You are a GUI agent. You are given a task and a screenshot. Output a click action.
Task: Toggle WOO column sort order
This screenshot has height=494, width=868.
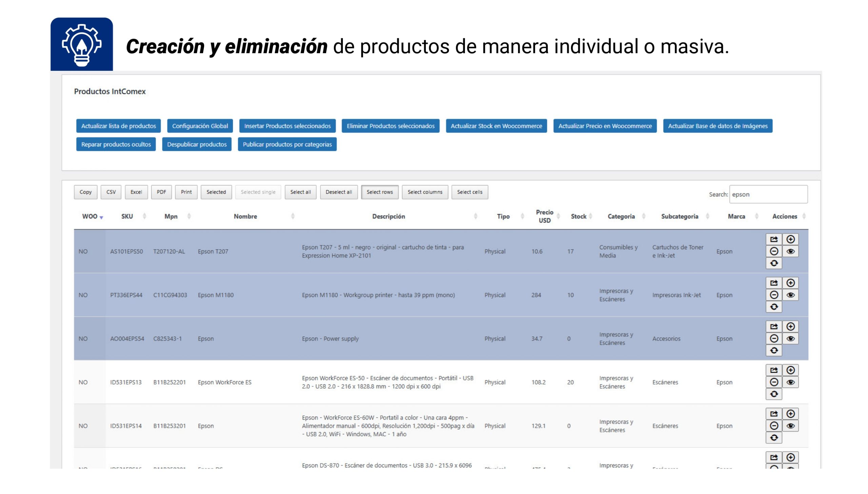tap(91, 216)
